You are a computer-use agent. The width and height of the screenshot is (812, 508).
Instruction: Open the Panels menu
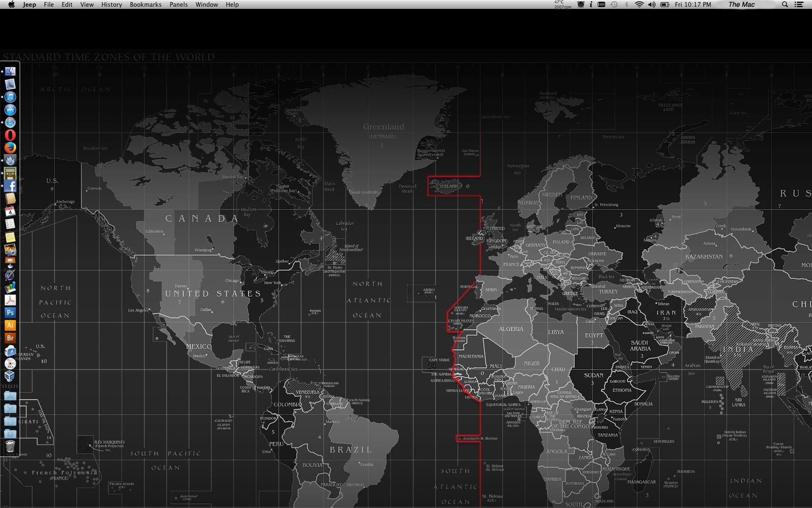[x=178, y=4]
